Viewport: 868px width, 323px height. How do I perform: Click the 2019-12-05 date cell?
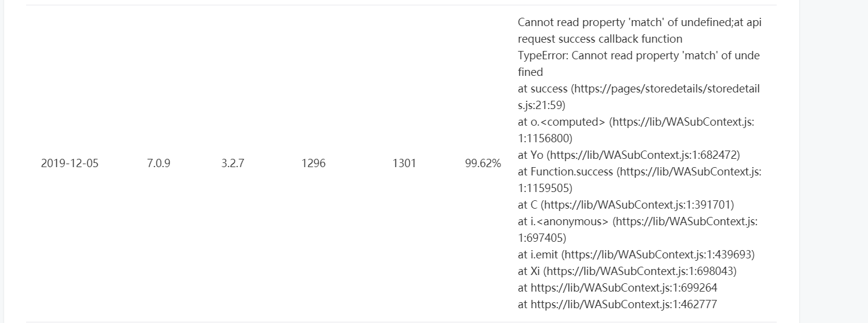[x=69, y=164]
